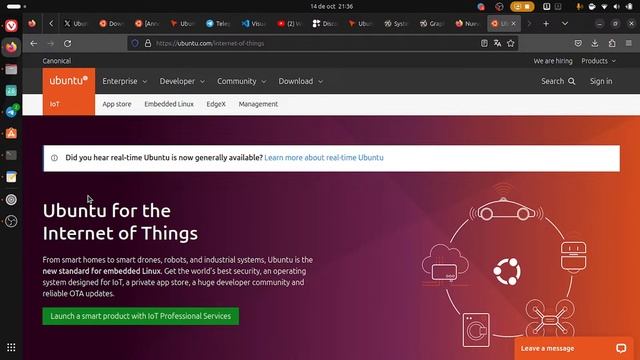This screenshot has width=640, height=360.
Task: Open the Extensions puzzle icon
Action: click(x=612, y=43)
